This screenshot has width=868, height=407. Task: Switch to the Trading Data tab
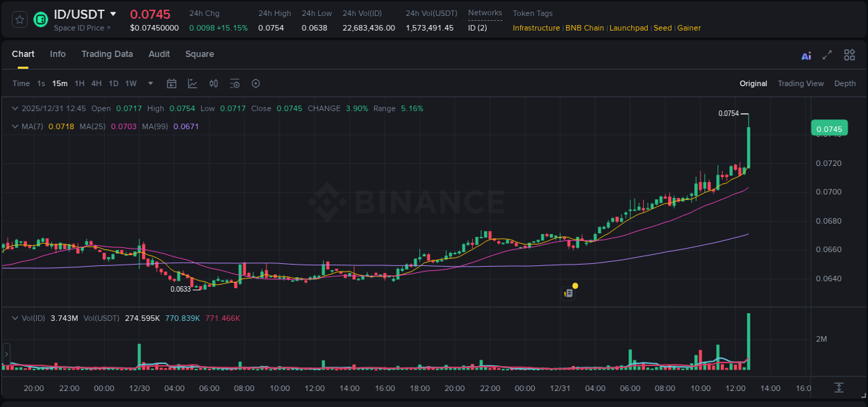(107, 53)
